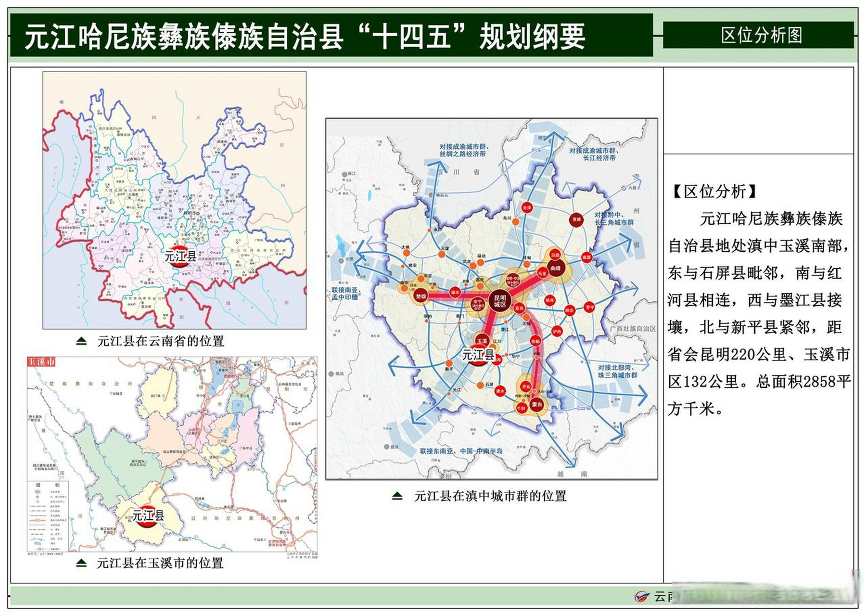This screenshot has height=616, width=866.
Task: Click the legend box on the Yuxi map
Action: (48, 516)
